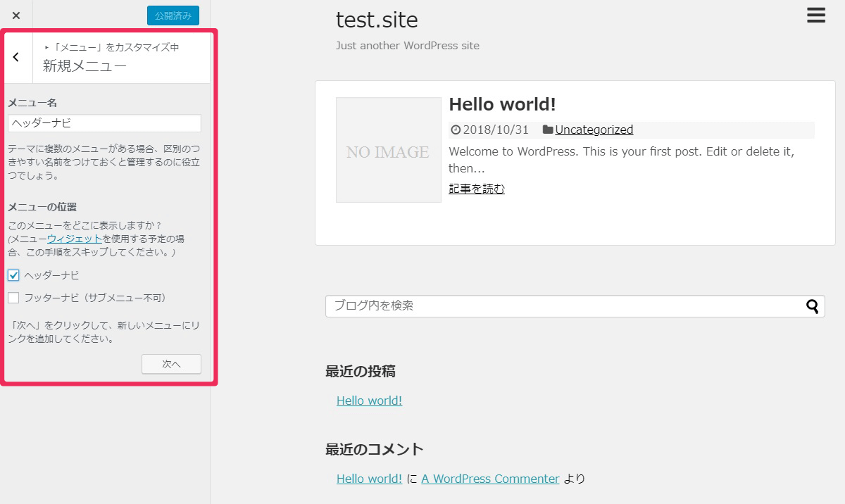
Task: Click the ブログ内を検索 search field
Action: tap(563, 306)
